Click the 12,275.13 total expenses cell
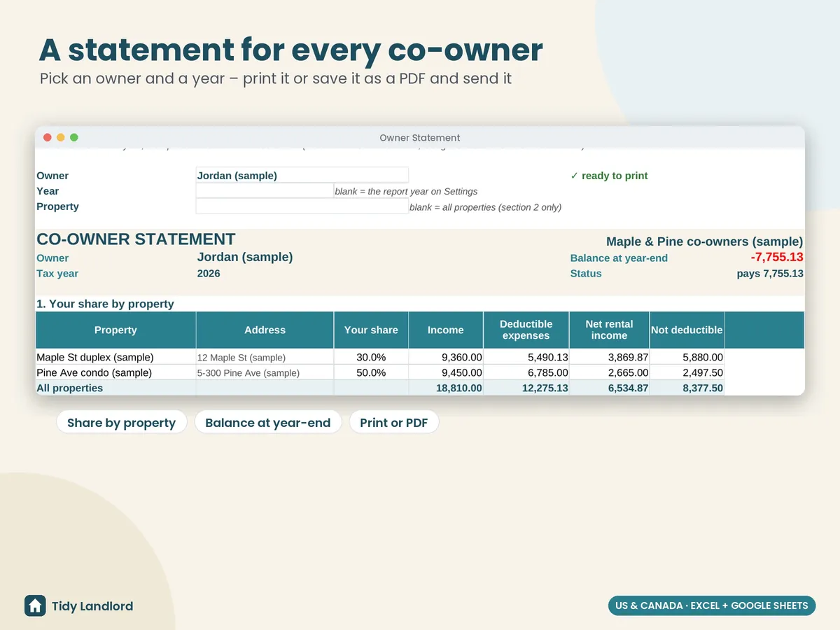This screenshot has width=840, height=630. [x=526, y=388]
